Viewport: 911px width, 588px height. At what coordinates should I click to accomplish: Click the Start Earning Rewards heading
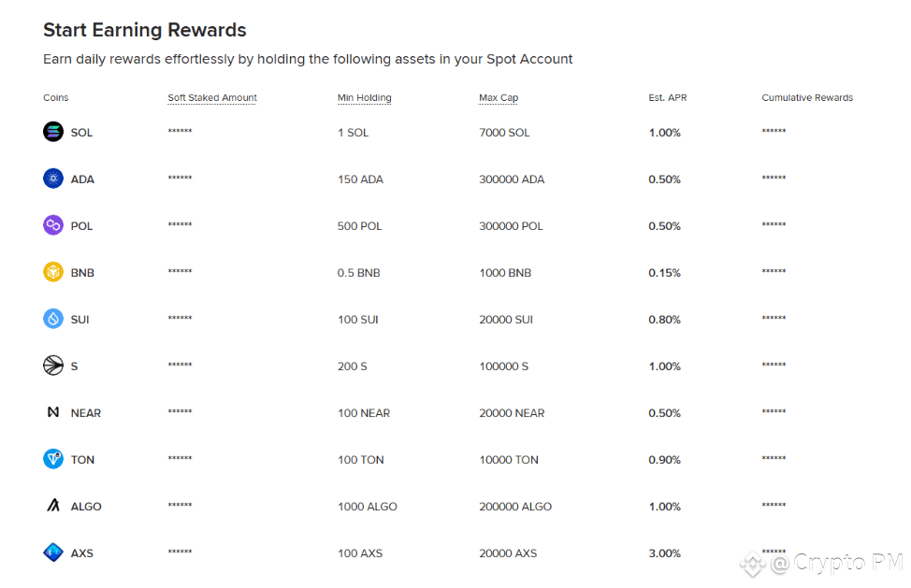click(145, 30)
